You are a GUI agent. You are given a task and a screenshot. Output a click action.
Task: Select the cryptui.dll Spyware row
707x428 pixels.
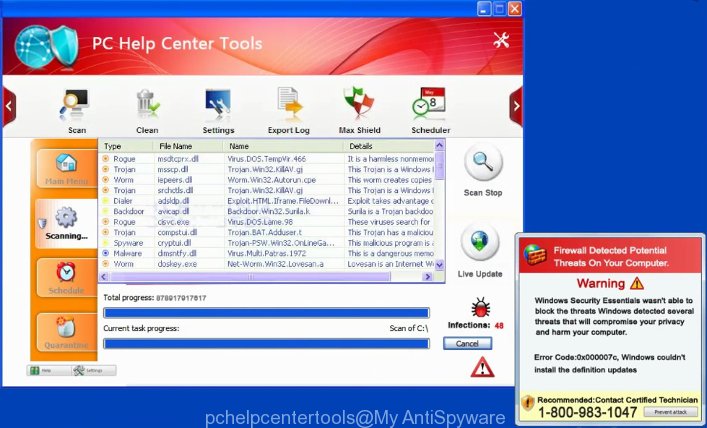(x=266, y=243)
